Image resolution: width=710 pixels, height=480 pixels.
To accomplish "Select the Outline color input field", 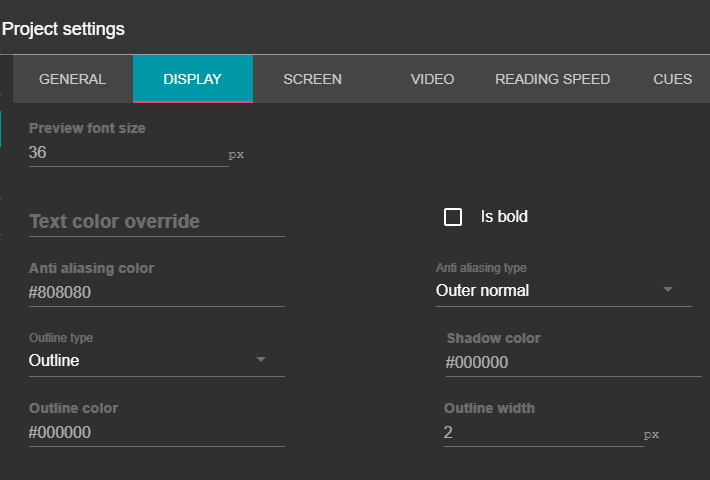I will click(156, 433).
